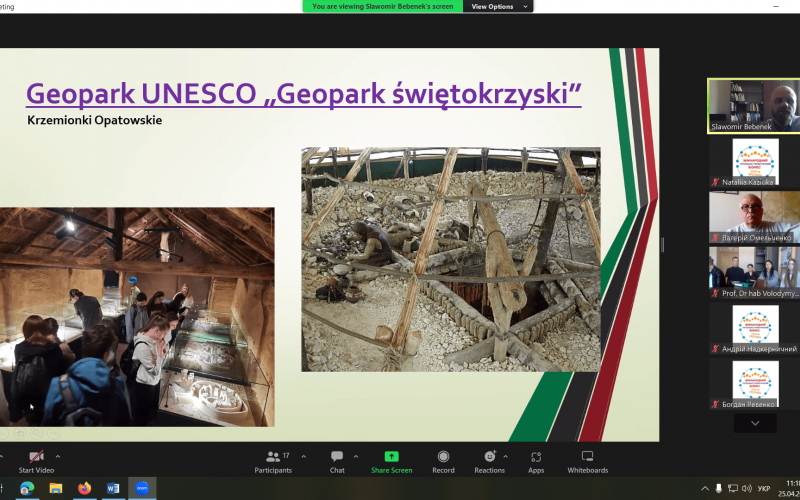Open the Participants panel
The width and height of the screenshot is (800, 500).
273,462
